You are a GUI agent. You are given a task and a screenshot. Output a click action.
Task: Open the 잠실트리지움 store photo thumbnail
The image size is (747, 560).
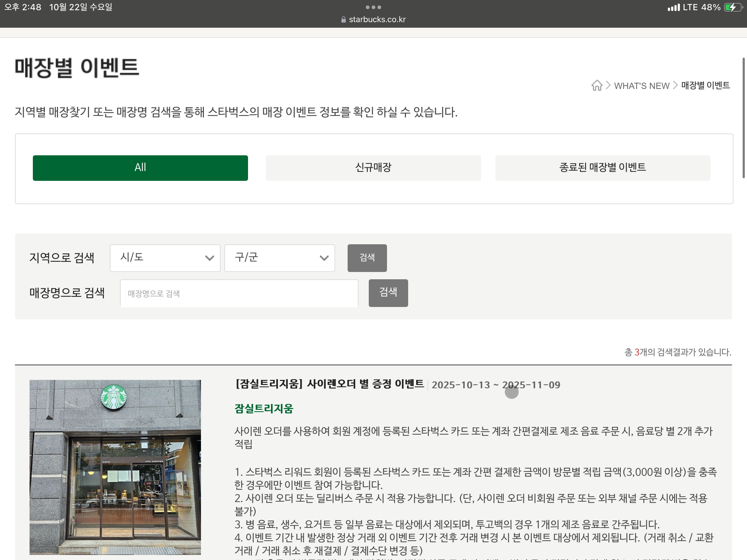pyautogui.click(x=115, y=467)
